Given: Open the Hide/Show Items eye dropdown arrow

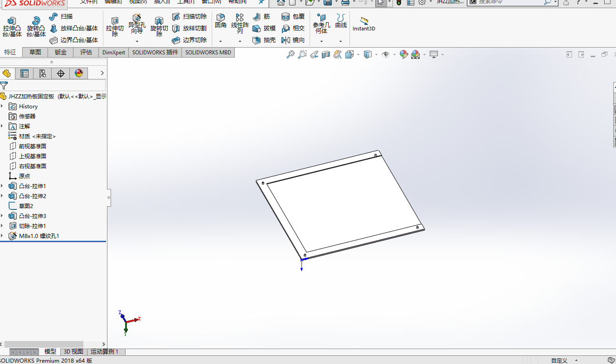Looking at the screenshot, I should [394, 55].
